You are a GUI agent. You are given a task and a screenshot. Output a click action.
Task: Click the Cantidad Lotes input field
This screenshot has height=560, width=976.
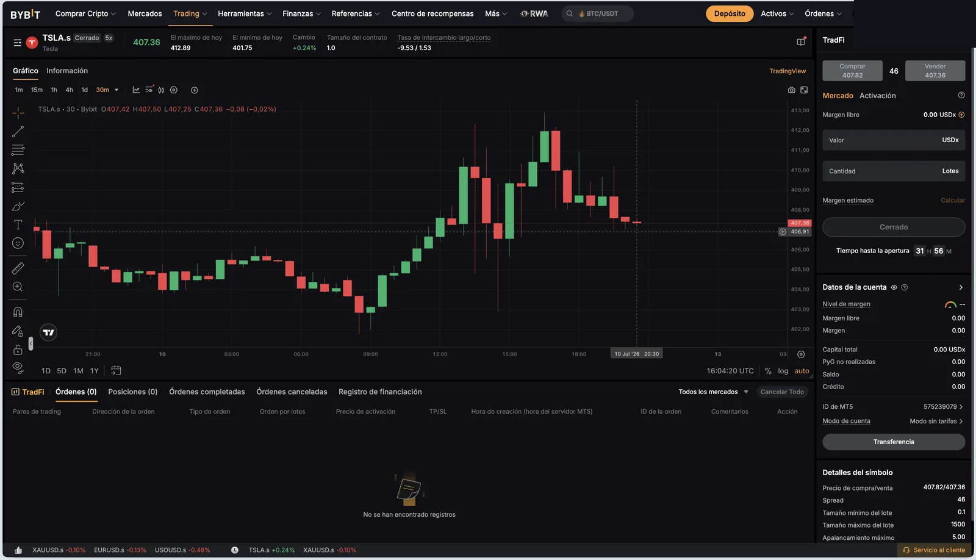tap(894, 171)
